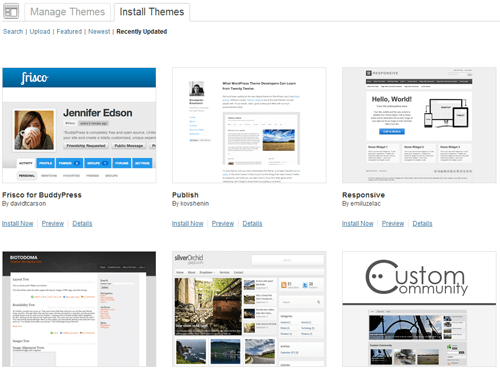Install the Publish theme now
Image resolution: width=500 pixels, height=372 pixels.
(188, 223)
